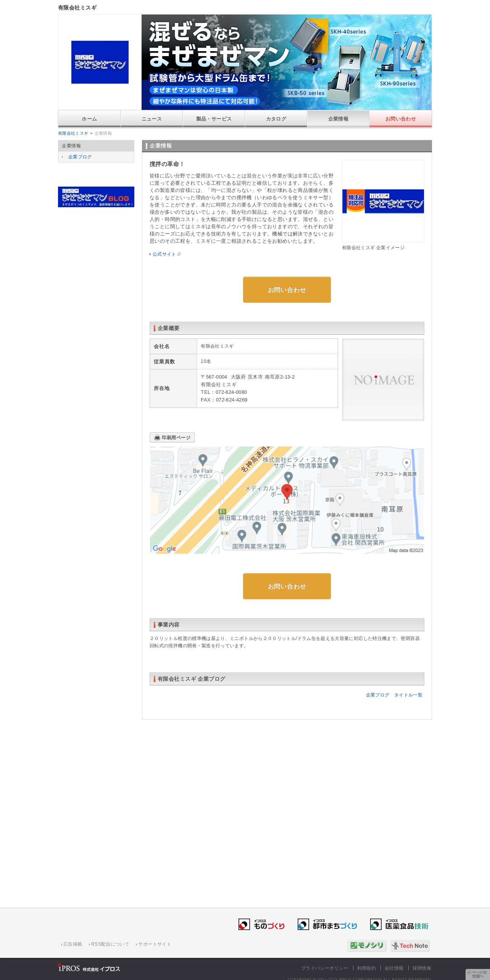The image size is (490, 980).
Task: Open 企業ブログ in the left sidebar
Action: (80, 157)
